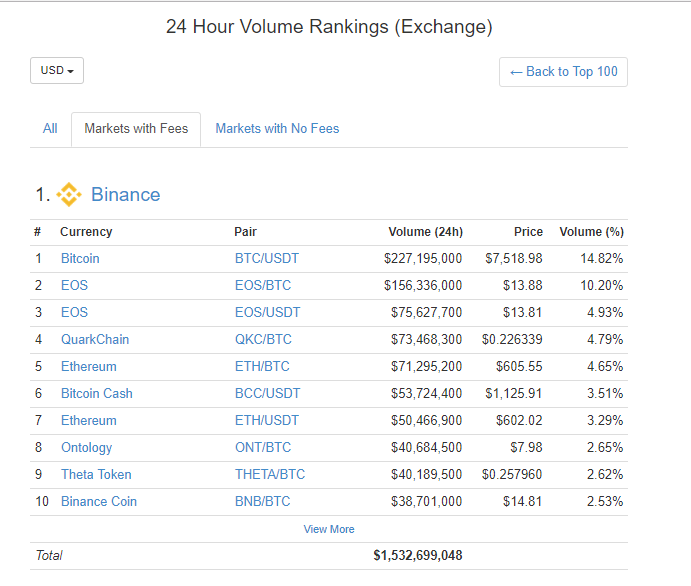
Task: Open the QKC/BTC pair link
Action: [263, 340]
